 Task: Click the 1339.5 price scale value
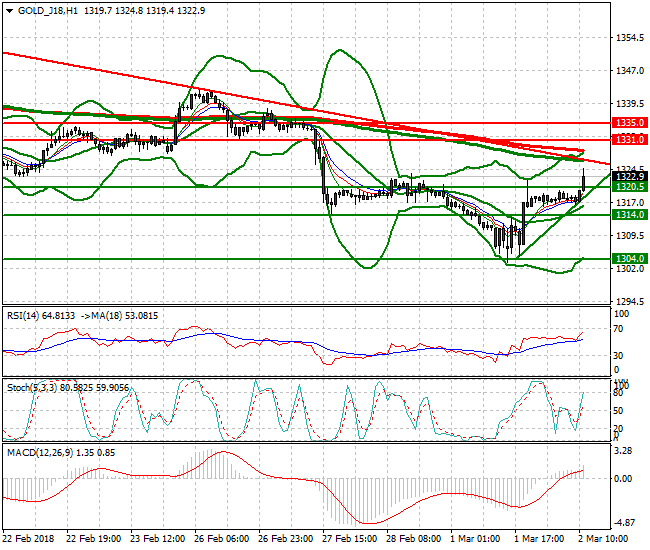(630, 104)
